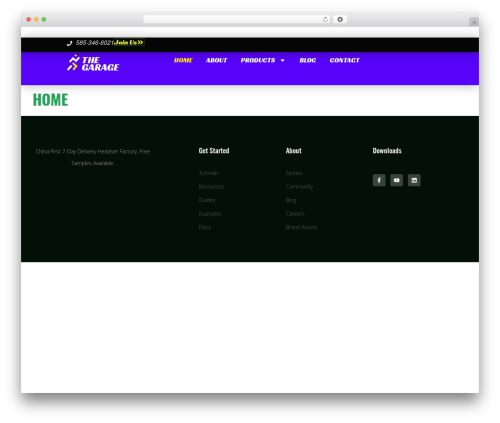Close window with red button
This screenshot has height=423, width=500.
(29, 19)
